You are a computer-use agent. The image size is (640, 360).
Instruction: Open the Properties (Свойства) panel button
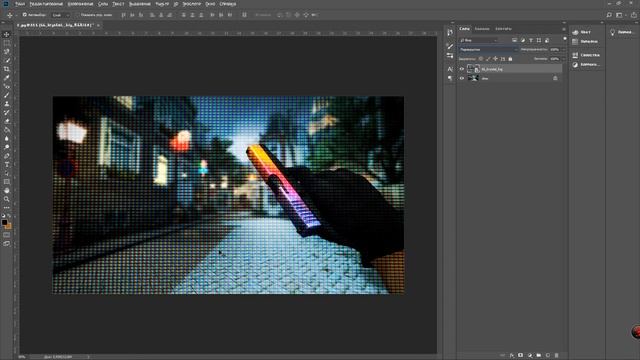(x=586, y=55)
